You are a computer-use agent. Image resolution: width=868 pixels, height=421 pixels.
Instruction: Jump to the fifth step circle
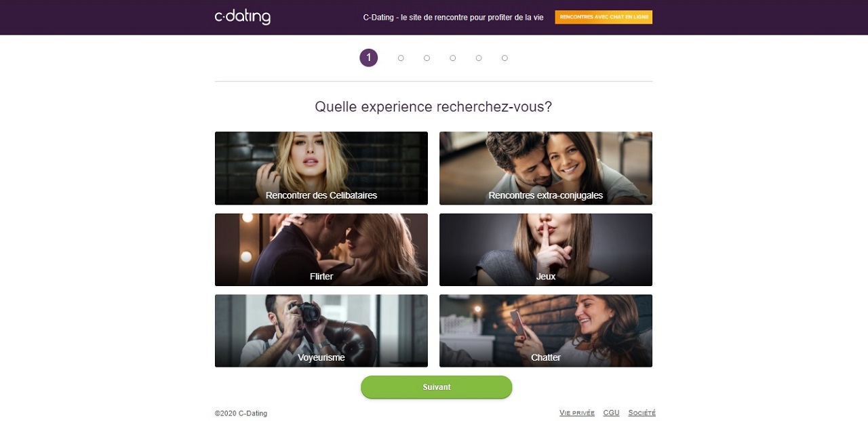(x=479, y=58)
